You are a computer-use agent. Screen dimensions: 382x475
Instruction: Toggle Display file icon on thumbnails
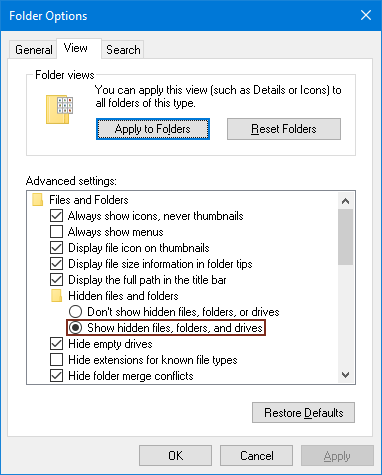point(56,248)
